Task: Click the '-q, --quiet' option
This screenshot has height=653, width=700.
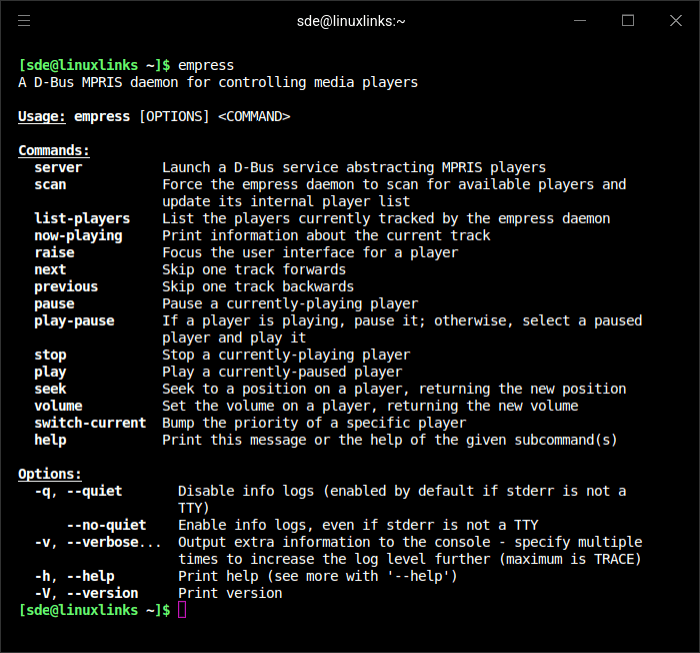Action: coord(78,491)
